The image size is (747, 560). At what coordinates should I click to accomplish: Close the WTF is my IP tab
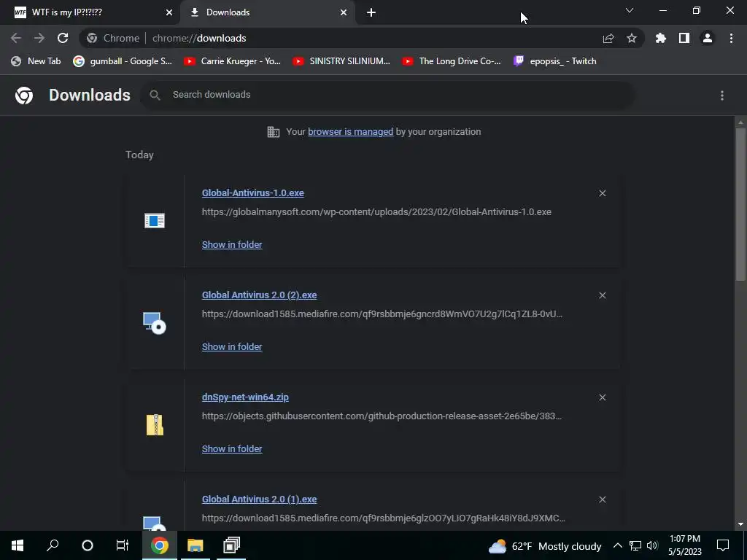tap(169, 12)
